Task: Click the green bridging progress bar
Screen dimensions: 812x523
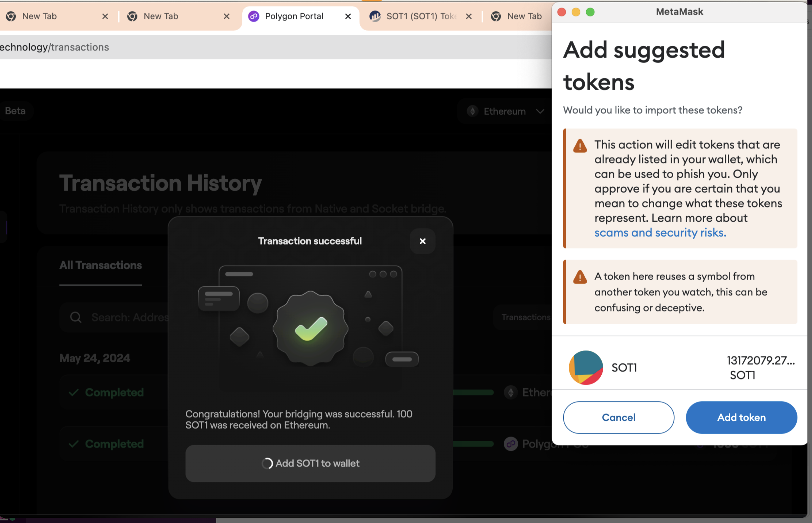Action: (473, 393)
